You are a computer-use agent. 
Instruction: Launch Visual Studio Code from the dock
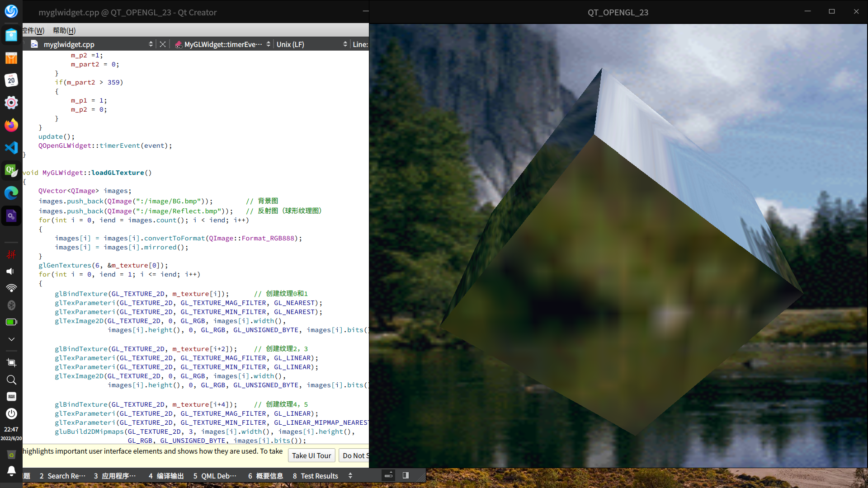point(11,148)
